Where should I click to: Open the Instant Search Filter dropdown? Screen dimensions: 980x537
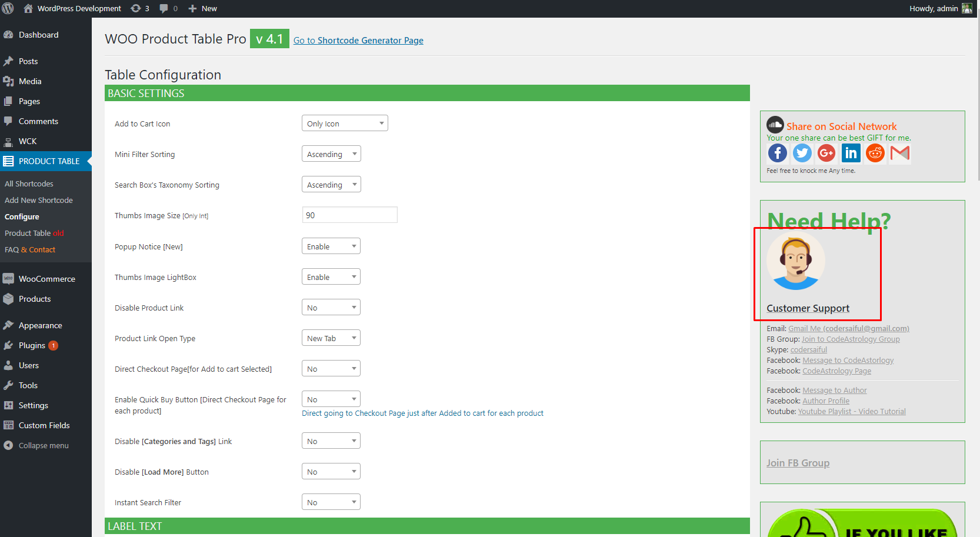(331, 502)
